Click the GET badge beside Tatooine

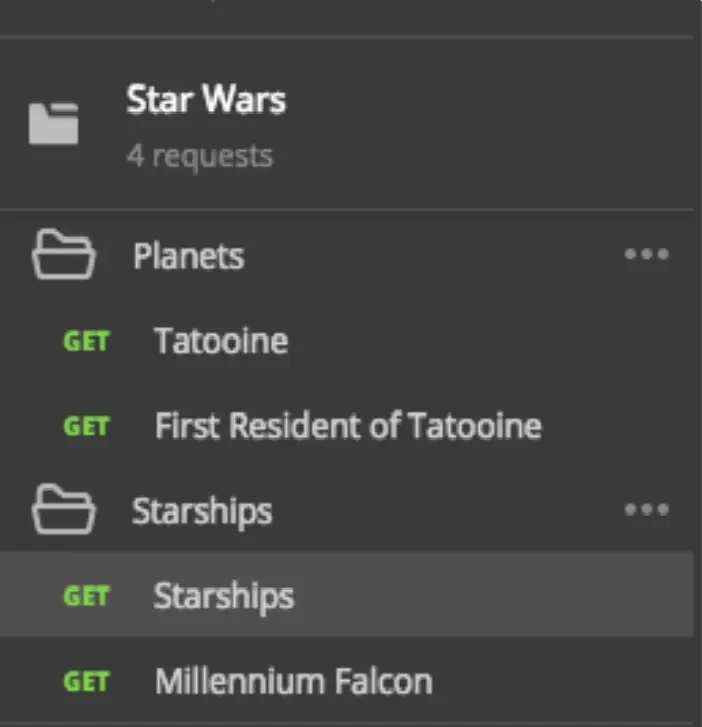click(x=87, y=341)
